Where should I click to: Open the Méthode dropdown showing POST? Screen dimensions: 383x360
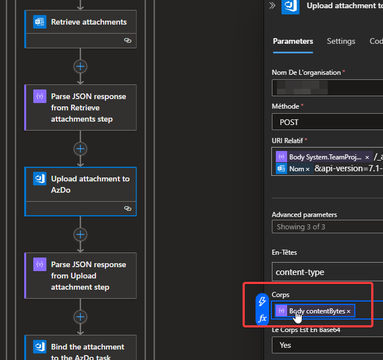(328, 122)
